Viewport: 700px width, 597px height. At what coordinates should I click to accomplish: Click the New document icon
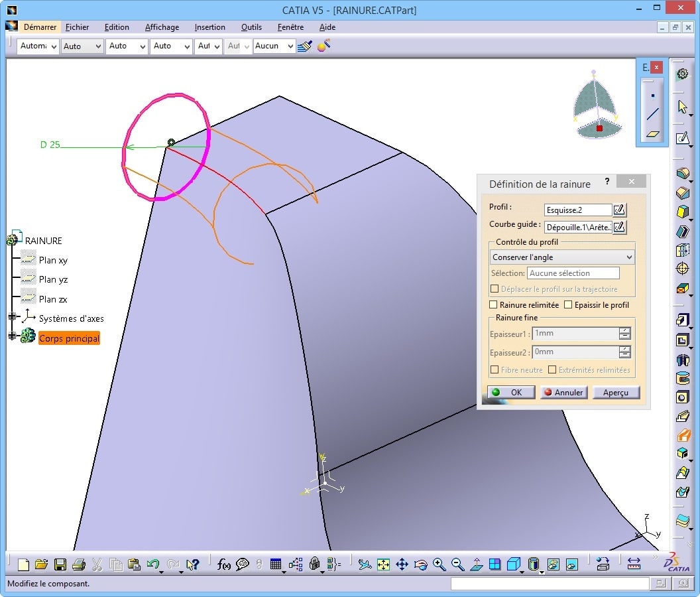click(x=23, y=564)
